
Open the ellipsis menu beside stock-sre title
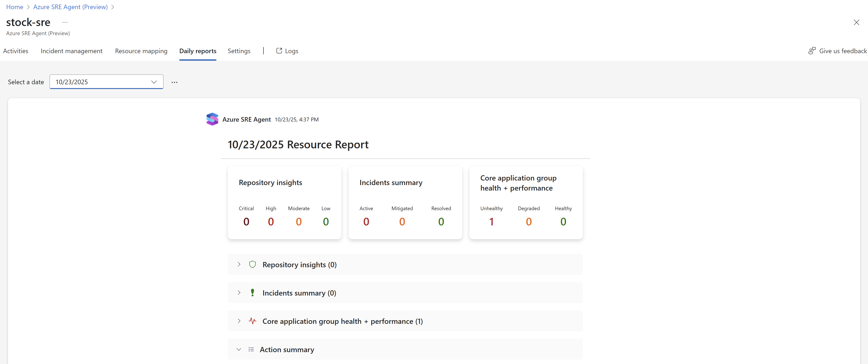65,23
